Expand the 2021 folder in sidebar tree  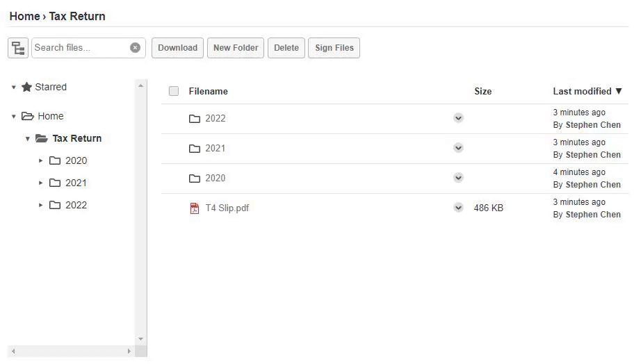[41, 183]
